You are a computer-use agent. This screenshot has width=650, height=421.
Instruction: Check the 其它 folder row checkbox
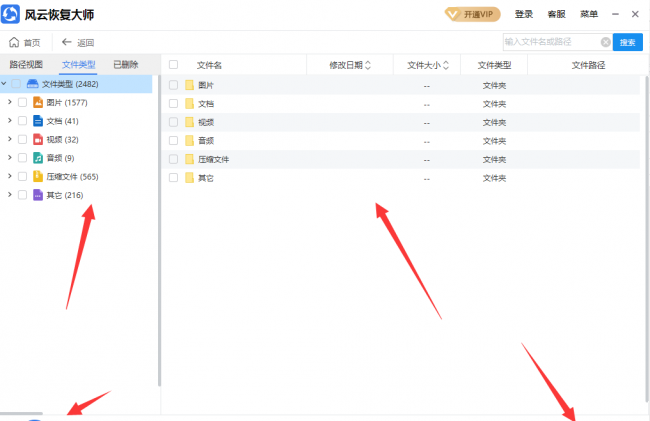tap(173, 178)
